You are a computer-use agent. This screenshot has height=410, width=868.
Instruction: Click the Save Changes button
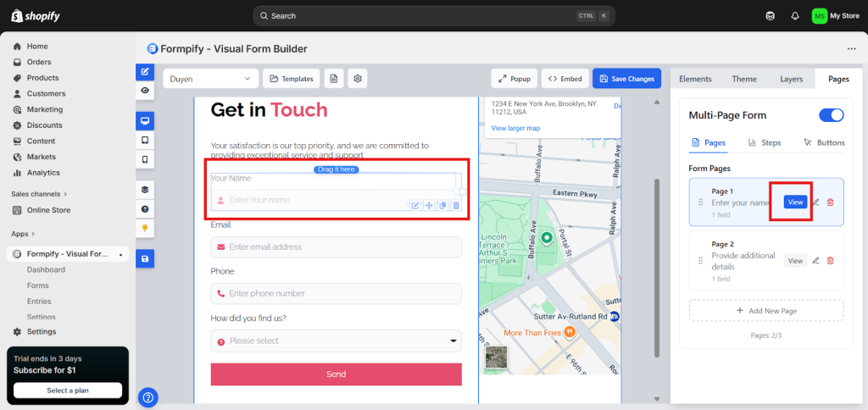[626, 79]
